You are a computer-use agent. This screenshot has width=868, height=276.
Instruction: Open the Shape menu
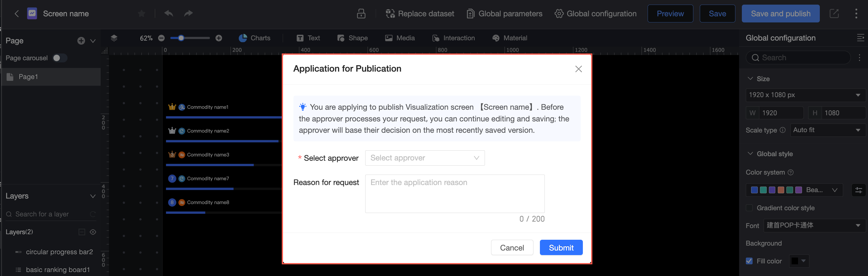[x=352, y=38]
